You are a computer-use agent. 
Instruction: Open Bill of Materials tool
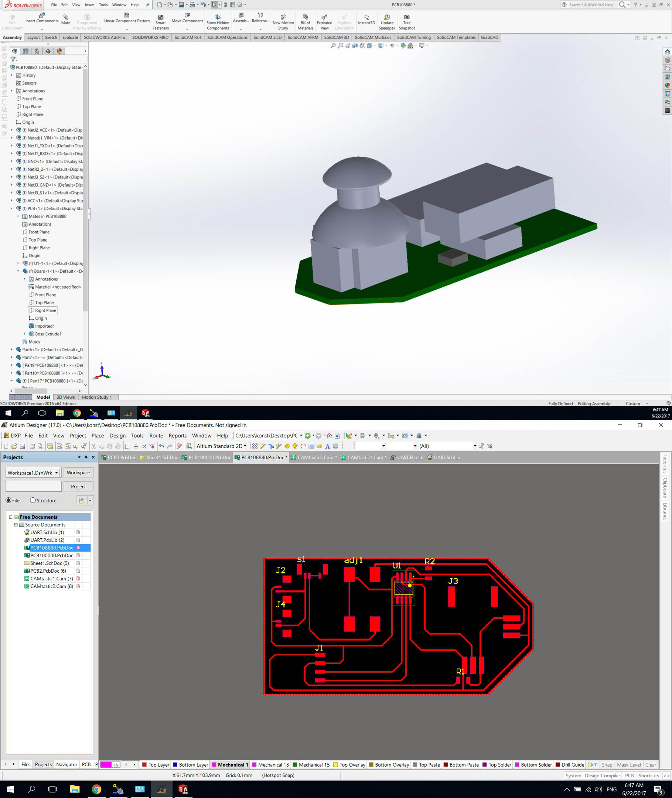305,22
